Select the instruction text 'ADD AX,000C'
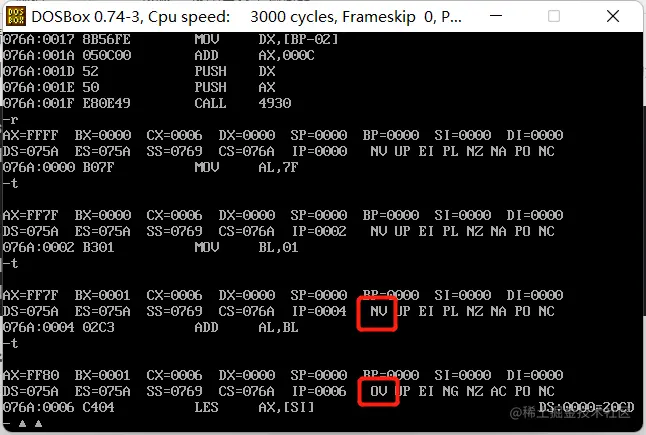 pyautogui.click(x=254, y=55)
